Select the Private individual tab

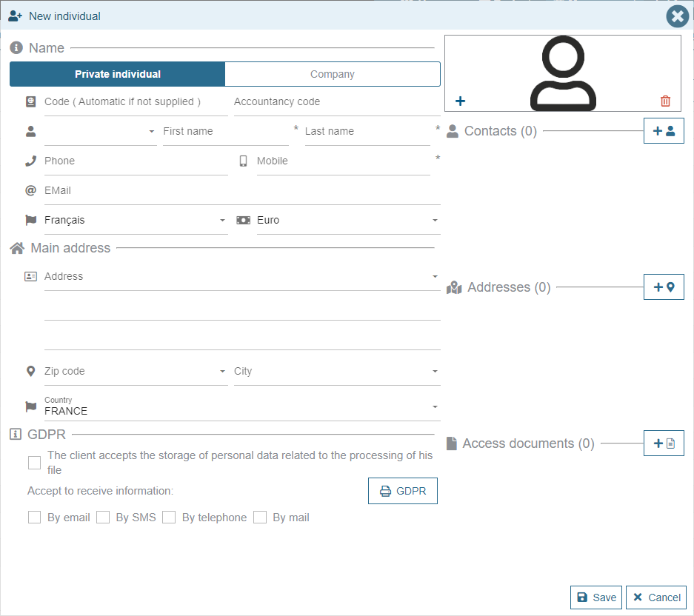[x=118, y=74]
